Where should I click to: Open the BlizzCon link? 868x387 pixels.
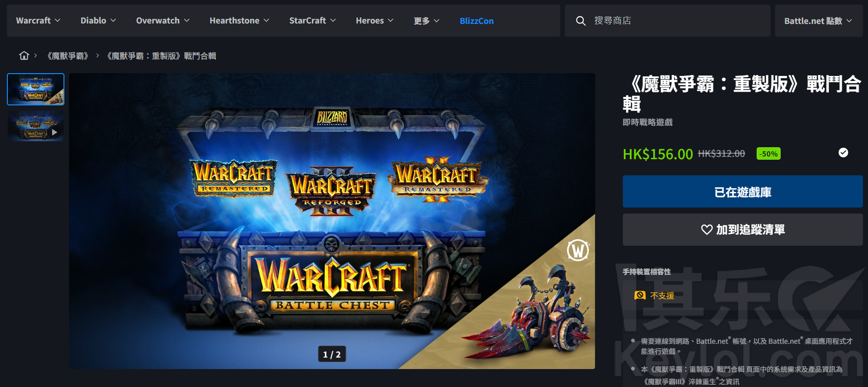point(477,21)
